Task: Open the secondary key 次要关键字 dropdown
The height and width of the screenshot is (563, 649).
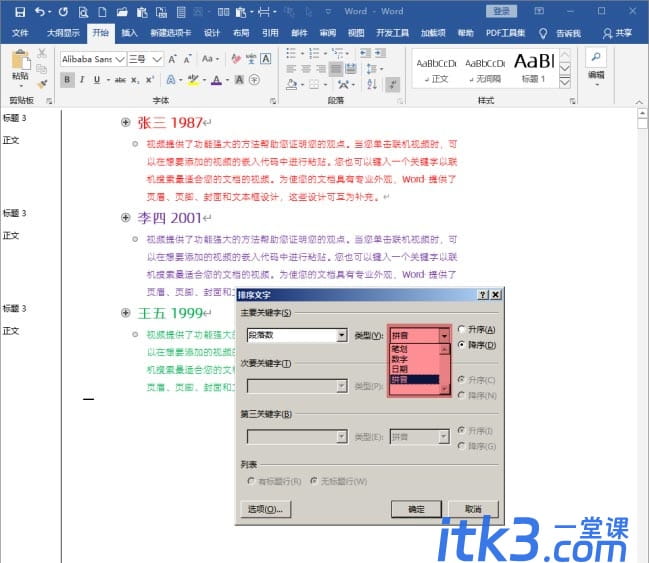Action: click(341, 386)
